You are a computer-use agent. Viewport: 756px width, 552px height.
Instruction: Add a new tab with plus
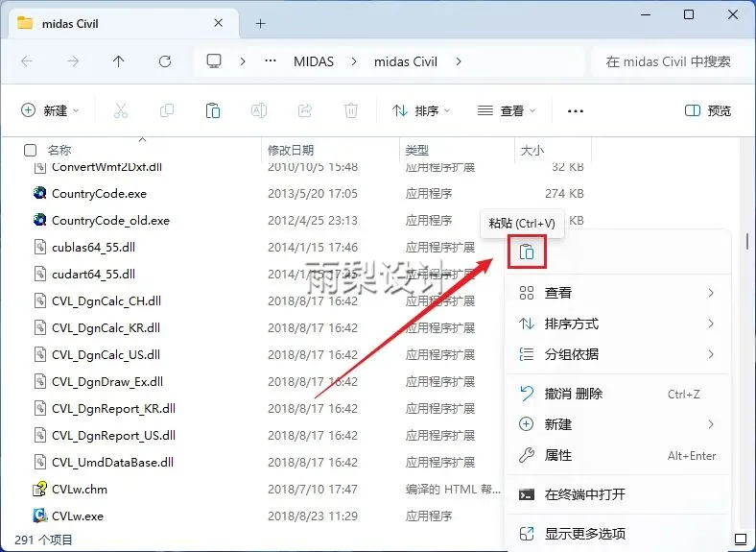click(260, 23)
